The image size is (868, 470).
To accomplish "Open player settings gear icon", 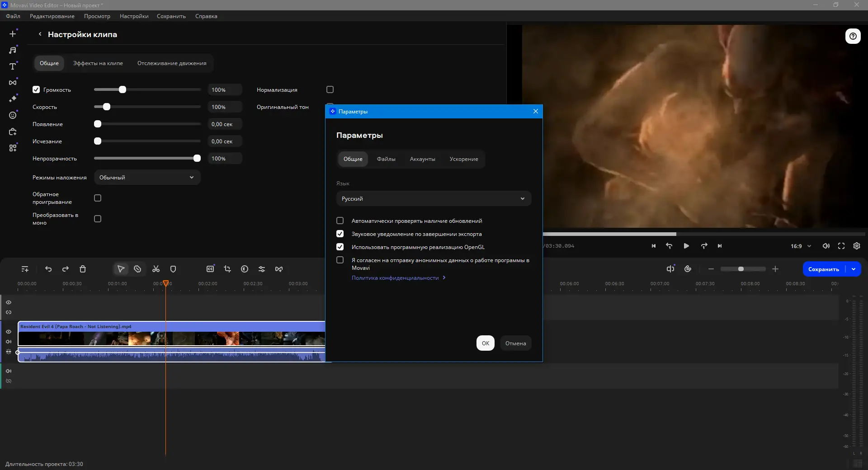I will 856,246.
